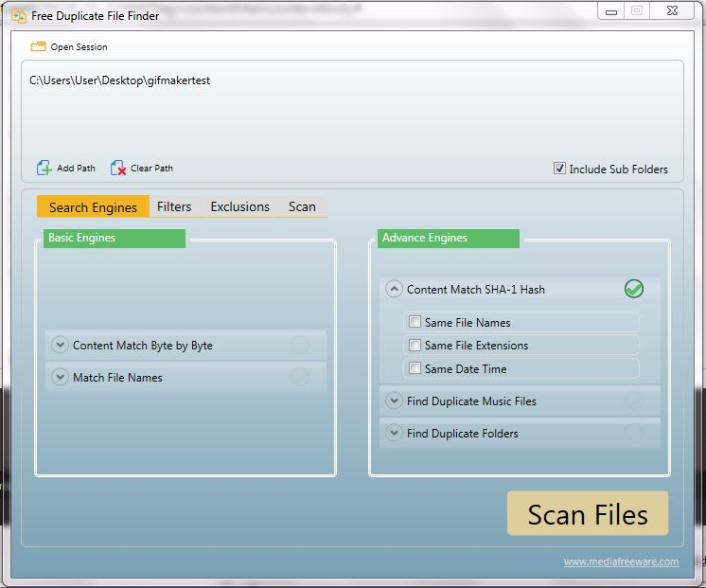Image resolution: width=706 pixels, height=588 pixels.
Task: Click the Add Path plus icon
Action: (44, 168)
